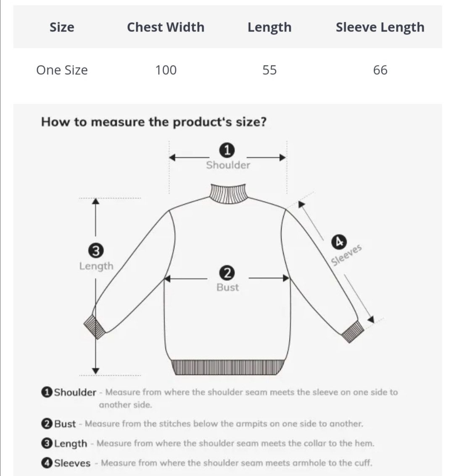
Task: Click the number 1 badge above Shoulder
Action: point(227,150)
